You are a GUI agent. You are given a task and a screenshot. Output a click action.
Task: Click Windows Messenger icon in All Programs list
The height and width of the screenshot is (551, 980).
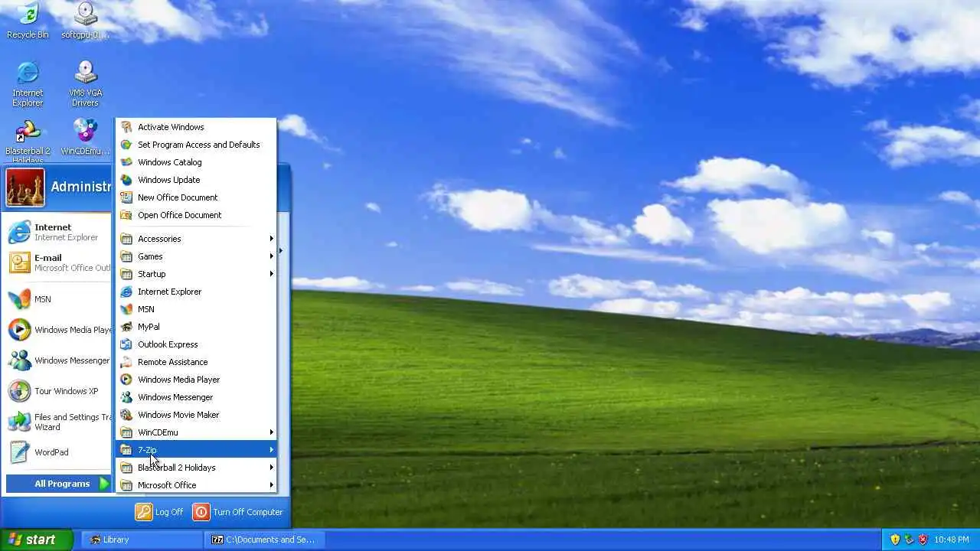pyautogui.click(x=126, y=397)
